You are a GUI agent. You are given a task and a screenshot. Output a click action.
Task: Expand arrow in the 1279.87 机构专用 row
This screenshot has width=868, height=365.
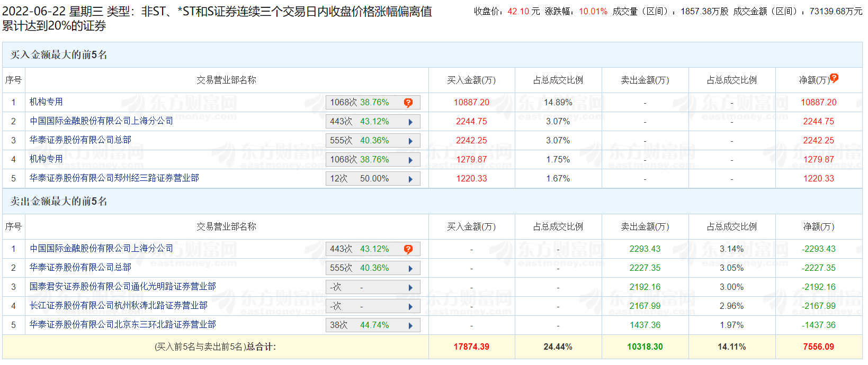410,160
